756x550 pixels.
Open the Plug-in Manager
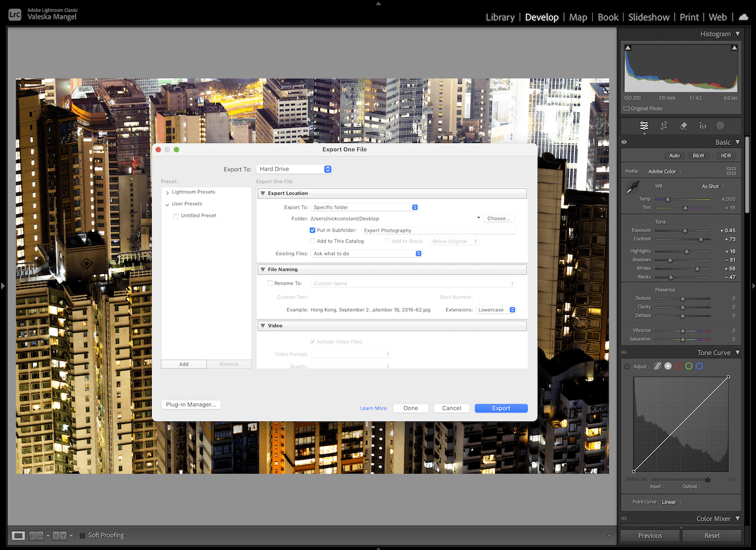click(x=191, y=404)
